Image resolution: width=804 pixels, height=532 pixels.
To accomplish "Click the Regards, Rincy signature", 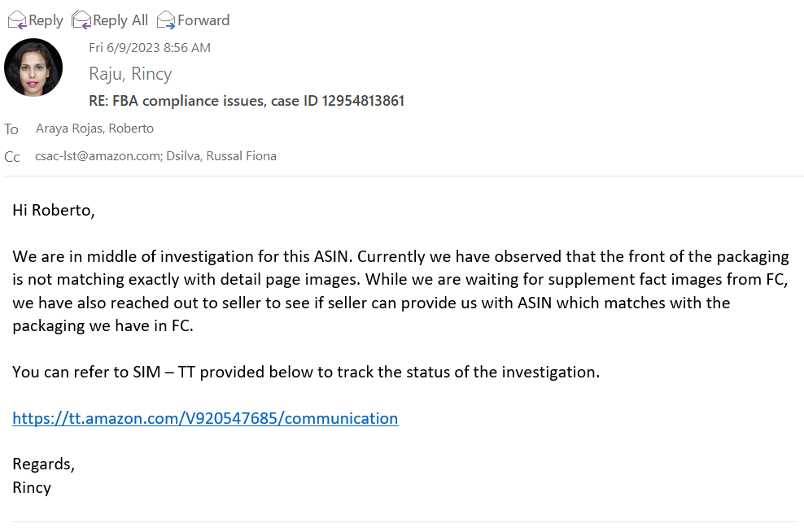I will (44, 476).
